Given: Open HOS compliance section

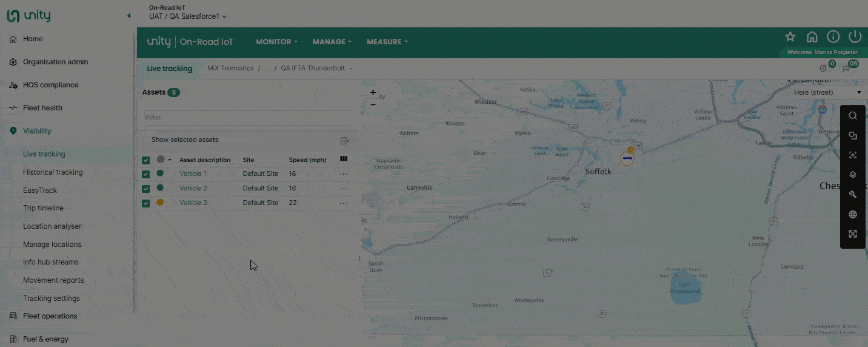Looking at the screenshot, I should coord(50,85).
